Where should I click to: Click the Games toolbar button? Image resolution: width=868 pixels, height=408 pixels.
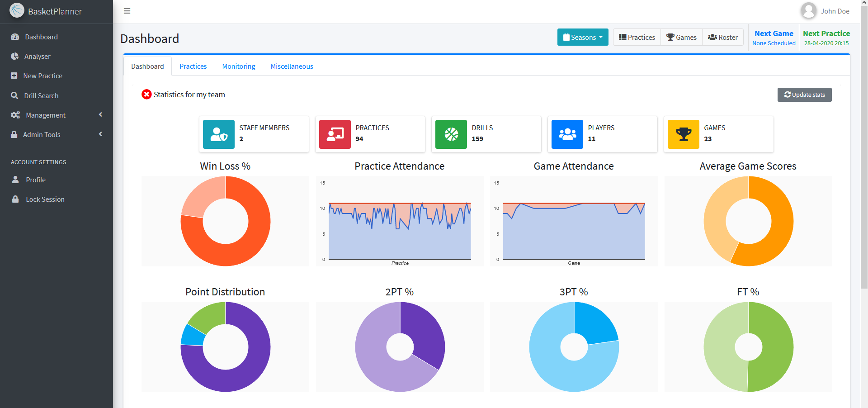(681, 38)
